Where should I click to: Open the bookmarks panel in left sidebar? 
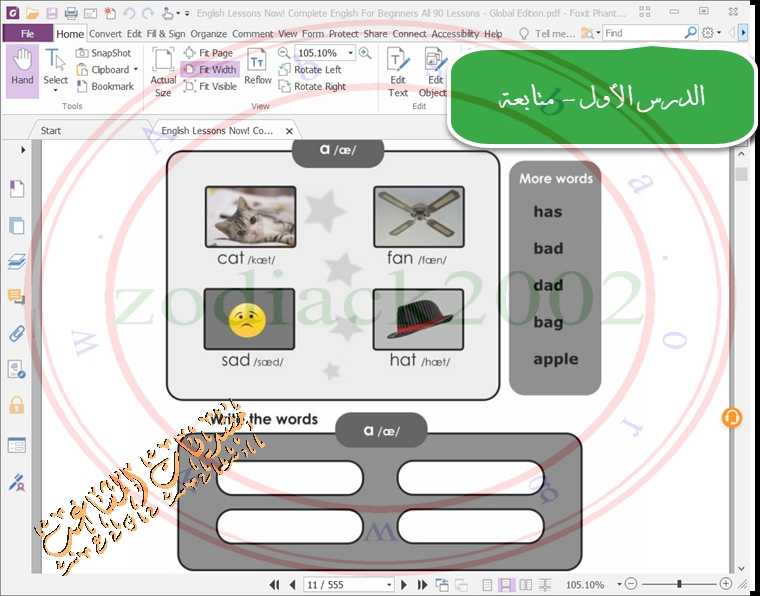pyautogui.click(x=17, y=188)
